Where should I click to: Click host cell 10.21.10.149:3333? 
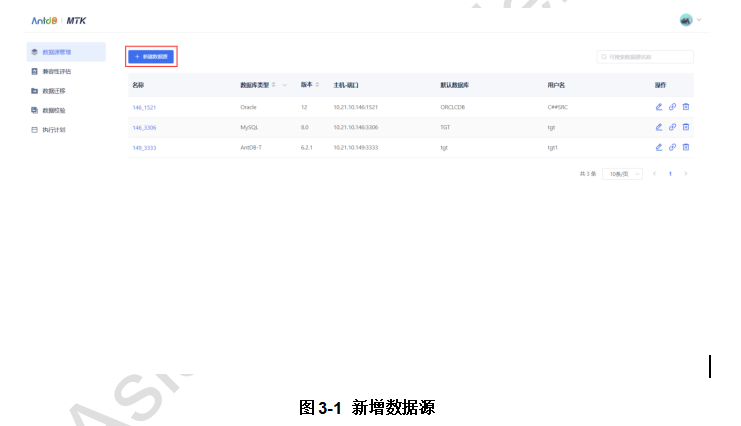tap(355, 148)
